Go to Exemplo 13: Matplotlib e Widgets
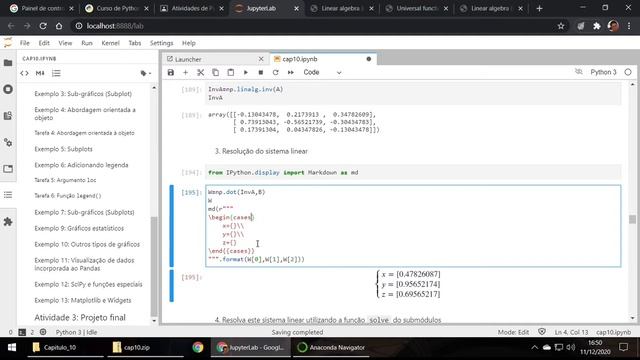Screen dimensions: 640x360 coord(83,300)
